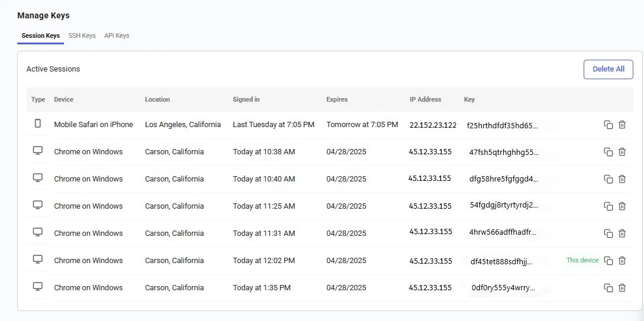The image size is (644, 321).
Task: Delete the session signed in at 1:35 PM
Action: [622, 288]
